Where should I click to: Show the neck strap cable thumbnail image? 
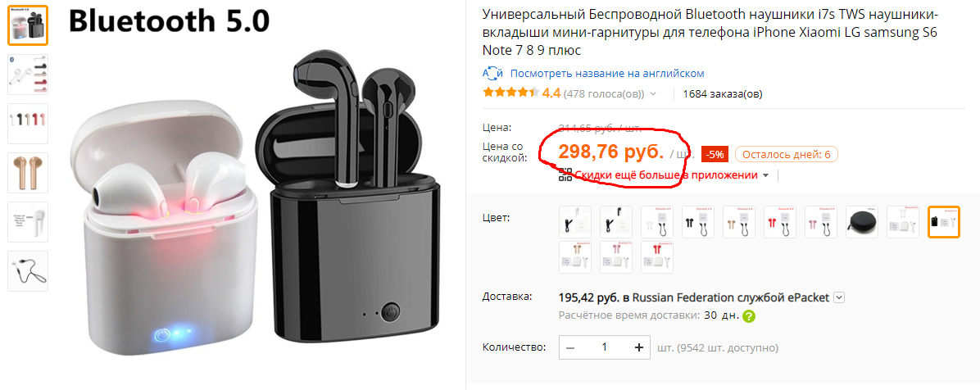(x=28, y=271)
